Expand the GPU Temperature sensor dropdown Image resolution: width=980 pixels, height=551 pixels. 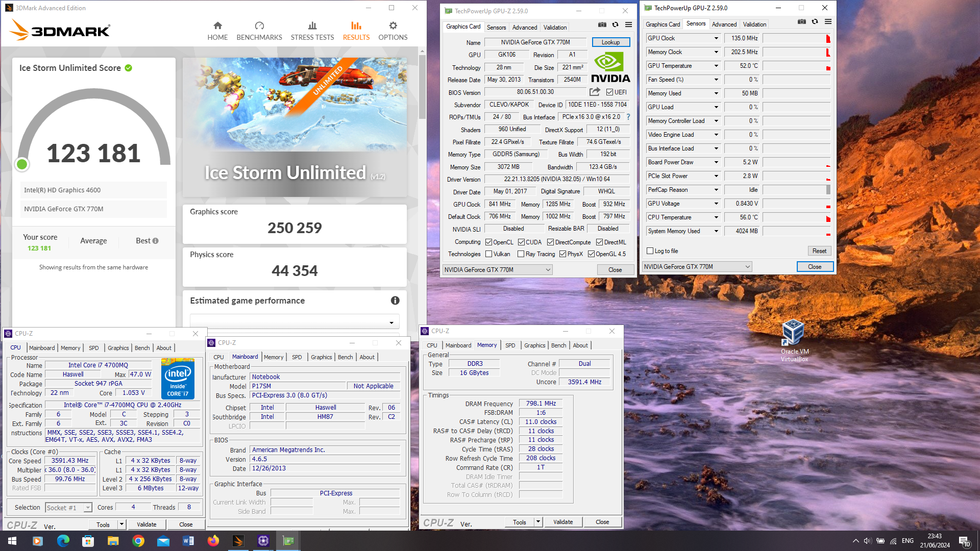click(x=716, y=66)
